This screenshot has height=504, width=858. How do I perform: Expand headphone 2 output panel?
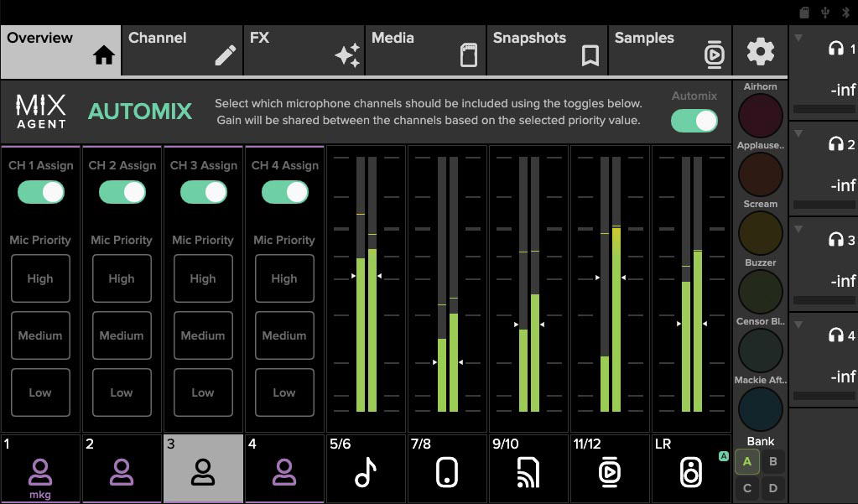798,134
